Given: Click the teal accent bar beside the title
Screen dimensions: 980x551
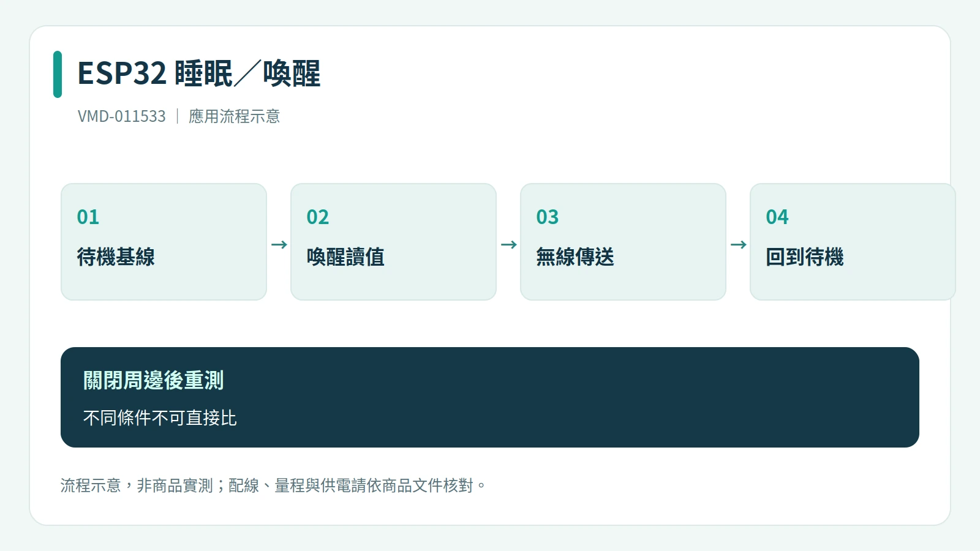Looking at the screenshot, I should pyautogui.click(x=58, y=74).
